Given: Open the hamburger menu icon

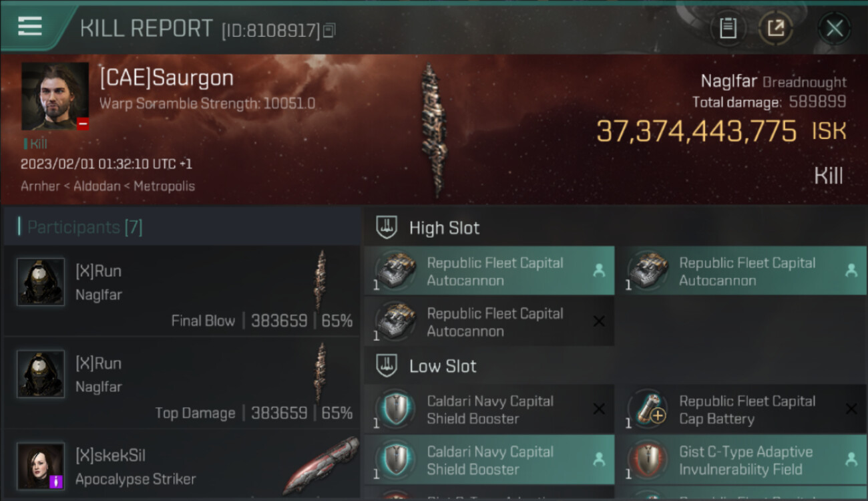Looking at the screenshot, I should coord(29,26).
